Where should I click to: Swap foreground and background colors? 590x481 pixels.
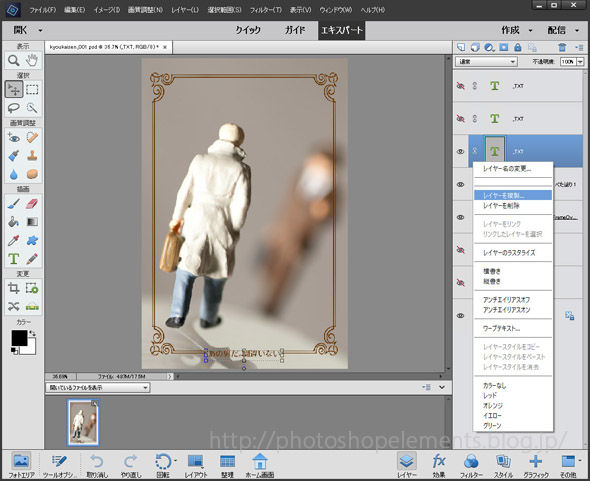click(33, 333)
